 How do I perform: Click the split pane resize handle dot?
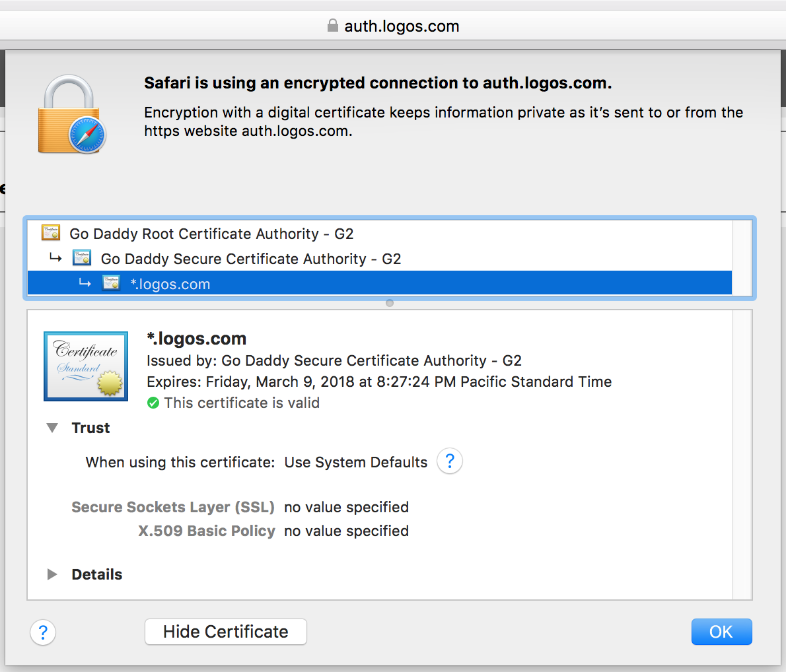[x=390, y=303]
